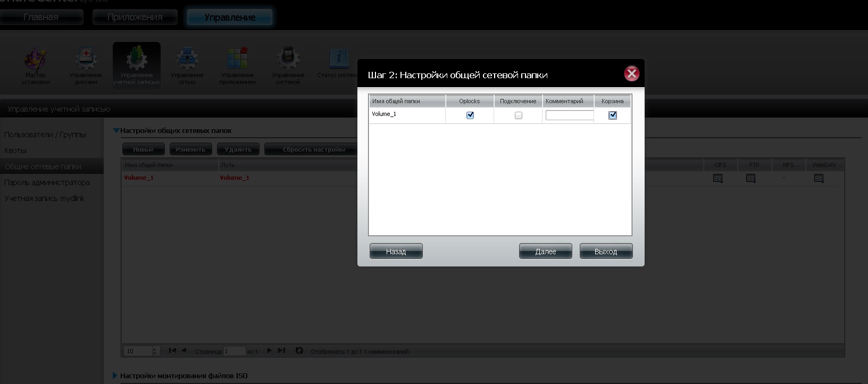Focus the Комментарий input for Volume_1

click(570, 115)
